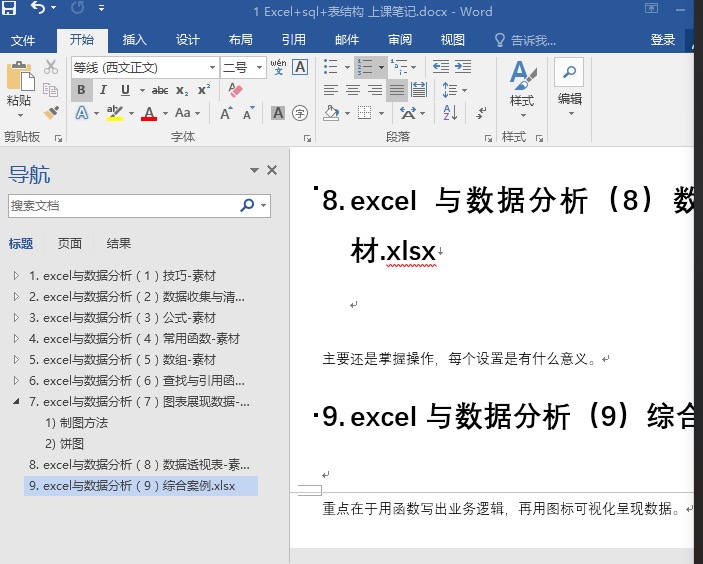The height and width of the screenshot is (564, 703).
Task: Click the paragraph shading paint bucket
Action: pyautogui.click(x=331, y=113)
